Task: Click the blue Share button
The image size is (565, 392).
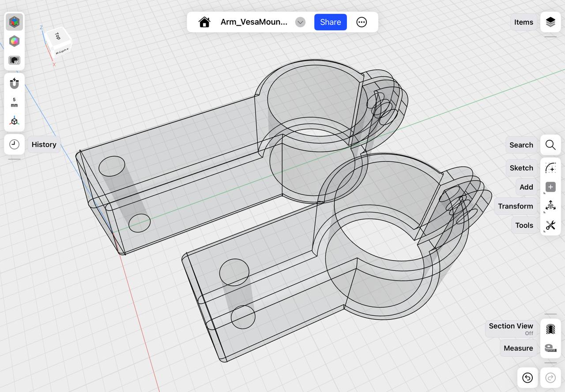Action: (x=330, y=22)
